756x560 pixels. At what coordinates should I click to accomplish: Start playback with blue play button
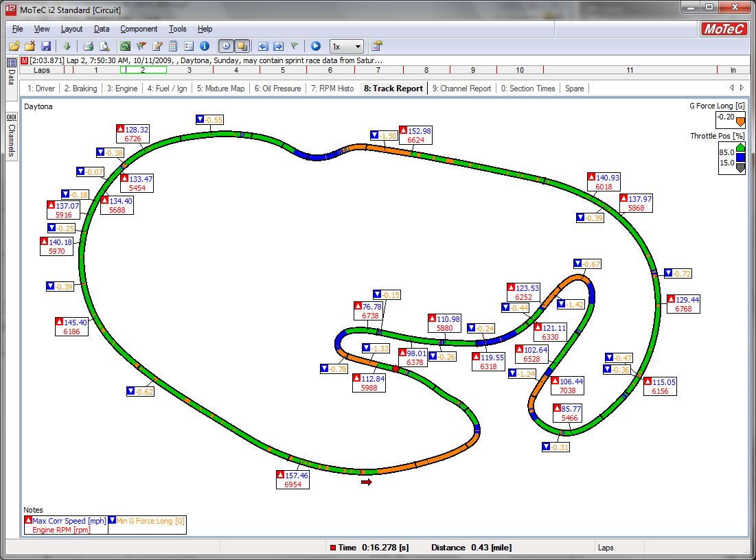(x=316, y=46)
